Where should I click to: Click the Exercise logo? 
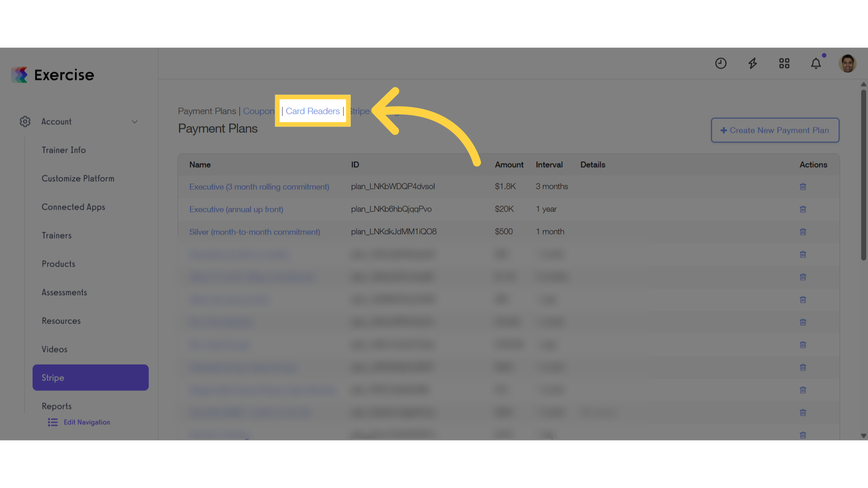tap(52, 75)
